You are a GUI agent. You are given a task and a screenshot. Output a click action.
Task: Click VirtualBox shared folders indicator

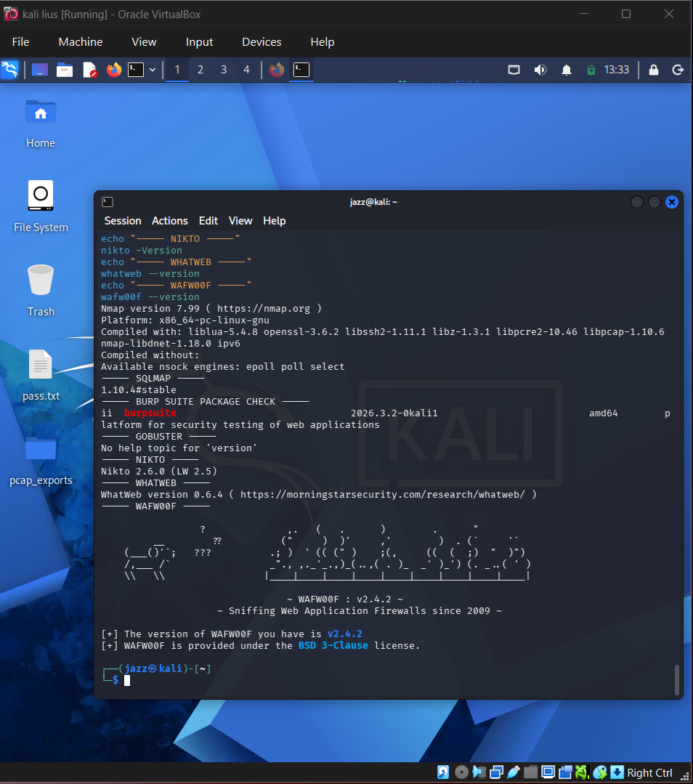coord(530,772)
